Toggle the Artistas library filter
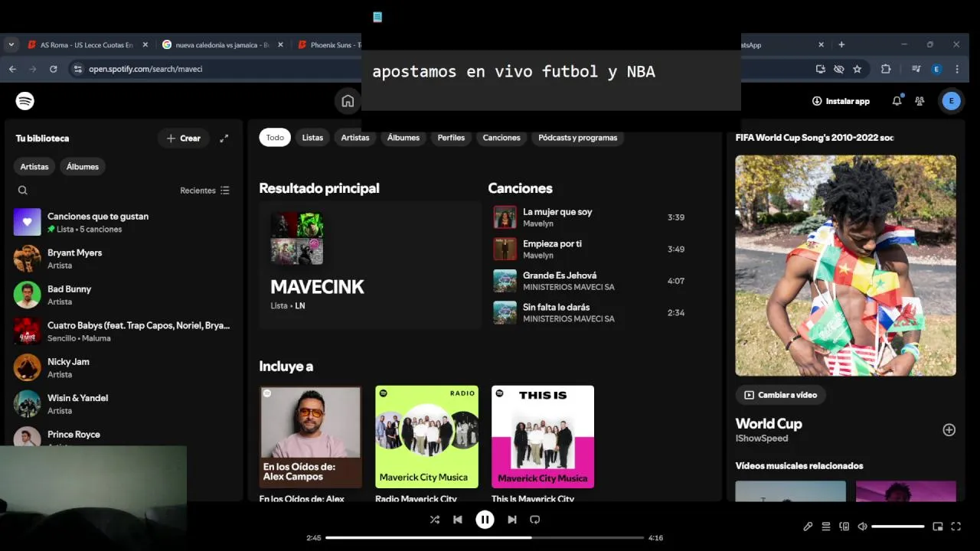 (x=34, y=167)
